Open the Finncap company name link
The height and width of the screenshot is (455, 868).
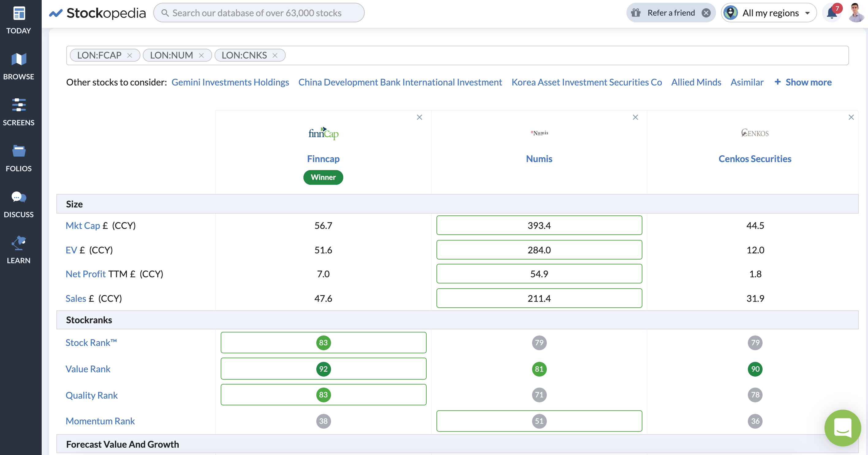(323, 159)
